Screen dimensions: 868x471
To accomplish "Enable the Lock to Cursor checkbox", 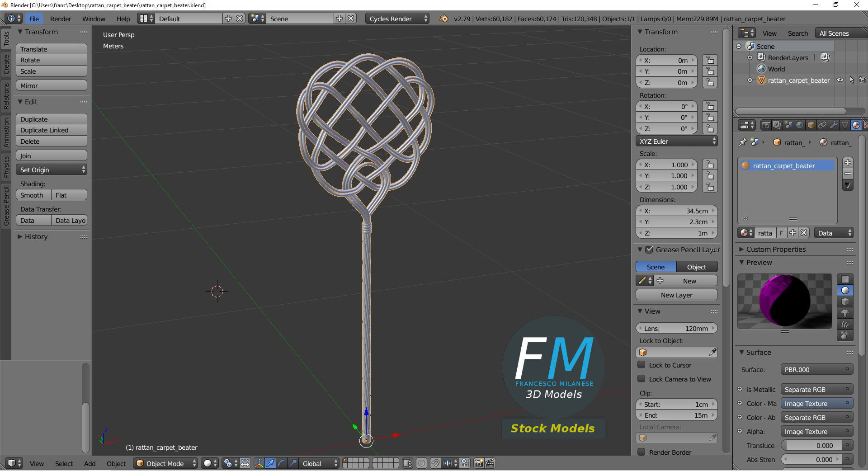I will click(641, 365).
